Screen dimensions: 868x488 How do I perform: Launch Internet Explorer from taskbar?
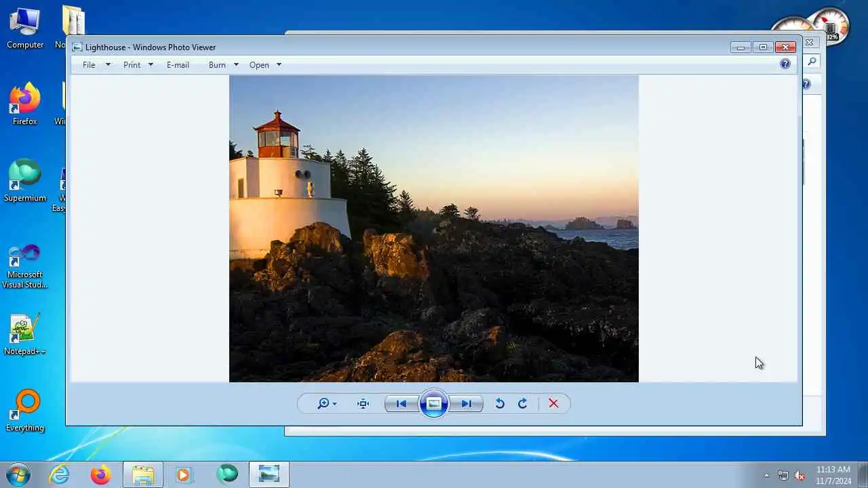[x=60, y=474]
